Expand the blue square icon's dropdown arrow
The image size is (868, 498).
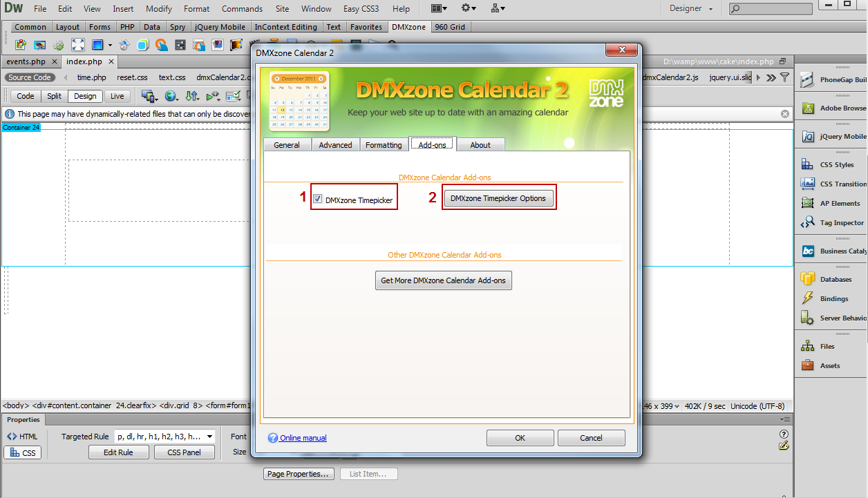coord(110,46)
